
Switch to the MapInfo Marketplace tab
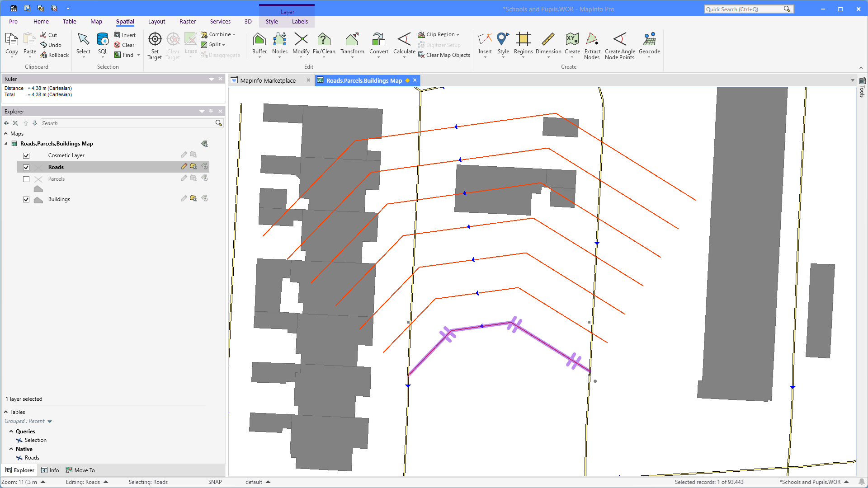[x=268, y=80]
